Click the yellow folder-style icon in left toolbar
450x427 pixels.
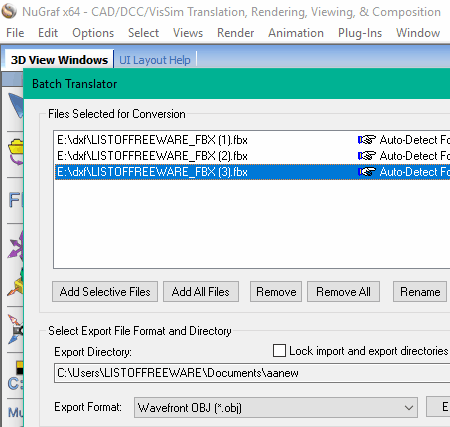(x=16, y=151)
